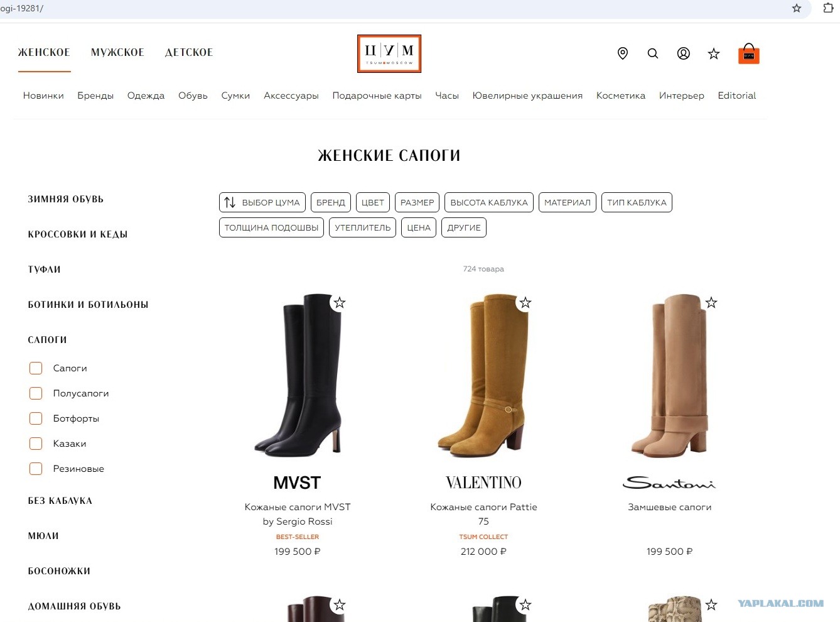The height and width of the screenshot is (622, 840).
Task: Go to Ботинки и ботильоны category
Action: tap(89, 305)
